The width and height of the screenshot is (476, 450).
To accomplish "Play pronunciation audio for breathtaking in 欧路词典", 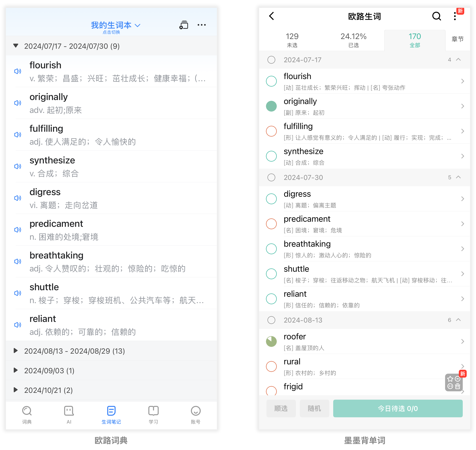I will 18,261.
